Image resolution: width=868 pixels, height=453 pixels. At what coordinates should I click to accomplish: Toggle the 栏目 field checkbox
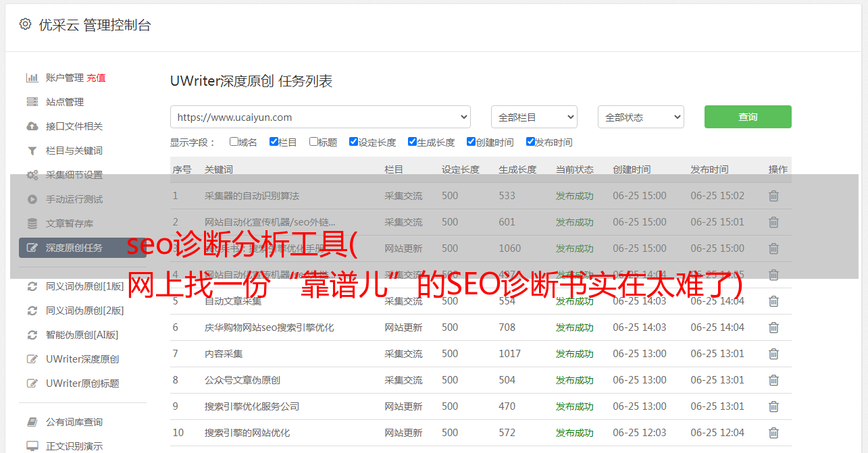274,142
